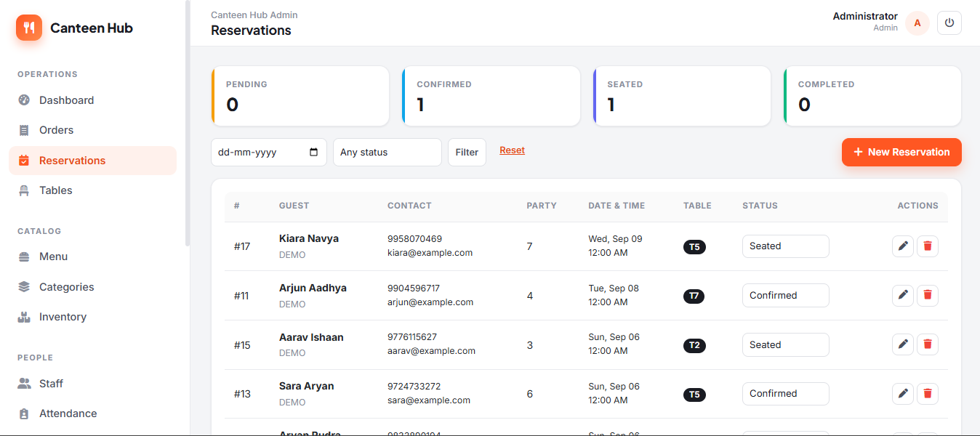Edit reservation #17 with pencil icon
Viewport: 980px width, 436px height.
coord(903,246)
